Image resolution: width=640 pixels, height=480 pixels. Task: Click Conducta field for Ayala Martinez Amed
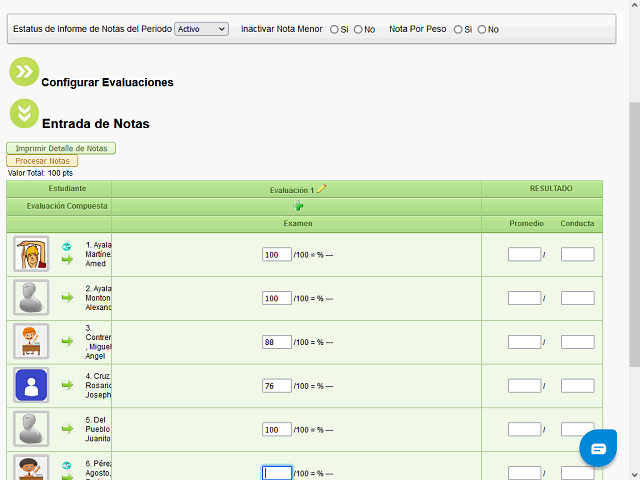tap(578, 254)
